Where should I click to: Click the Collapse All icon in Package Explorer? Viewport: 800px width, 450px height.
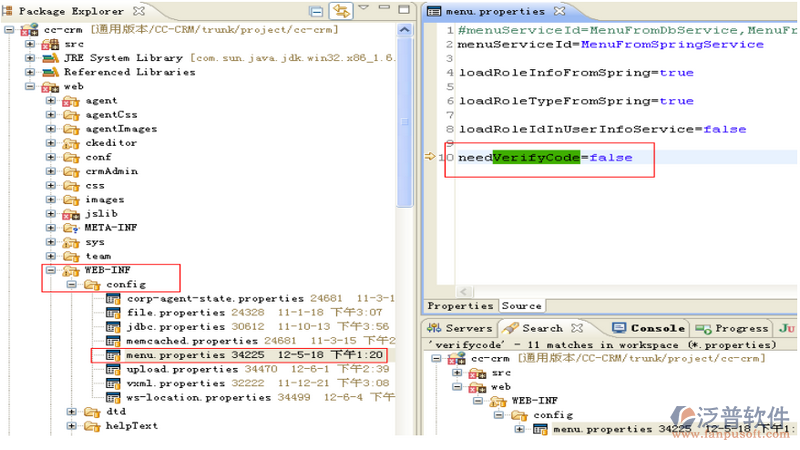pyautogui.click(x=317, y=12)
